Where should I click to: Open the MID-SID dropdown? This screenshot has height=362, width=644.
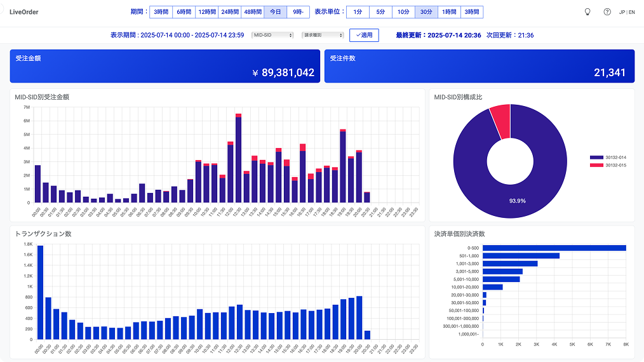[x=272, y=35]
